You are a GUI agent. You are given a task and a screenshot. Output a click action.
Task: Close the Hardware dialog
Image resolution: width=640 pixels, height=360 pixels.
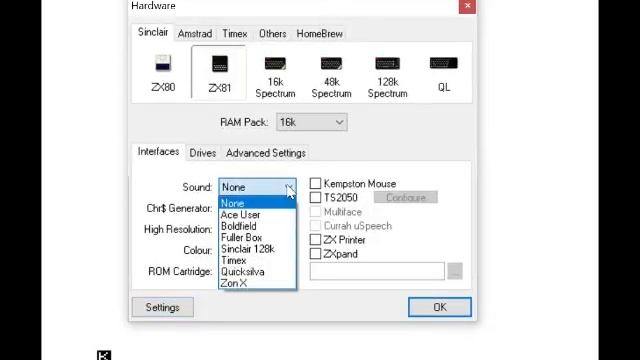(x=467, y=6)
